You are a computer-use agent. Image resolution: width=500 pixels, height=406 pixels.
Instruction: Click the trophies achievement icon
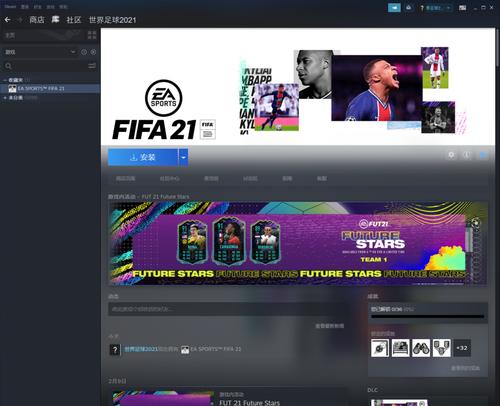tap(442, 348)
